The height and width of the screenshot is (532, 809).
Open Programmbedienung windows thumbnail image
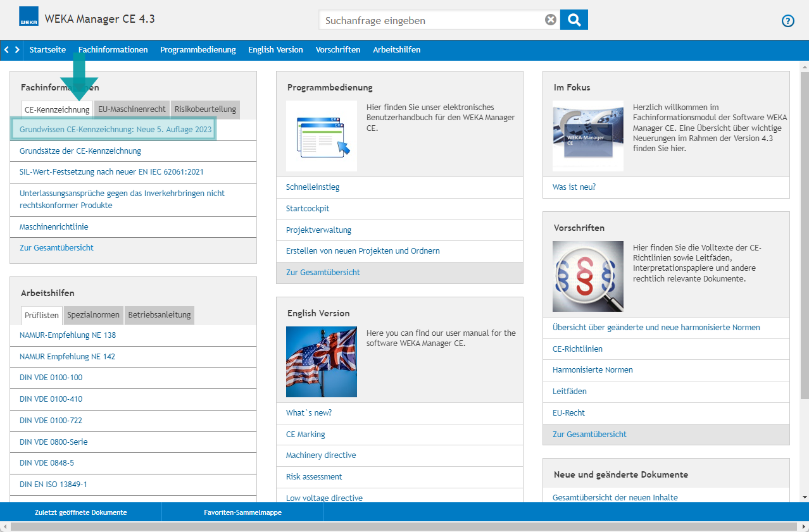(x=322, y=136)
